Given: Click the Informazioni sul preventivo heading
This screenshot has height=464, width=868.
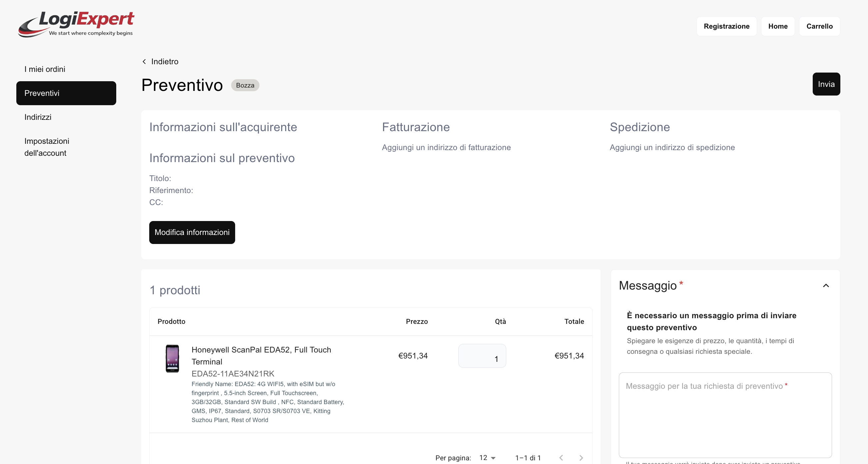Looking at the screenshot, I should click(222, 158).
